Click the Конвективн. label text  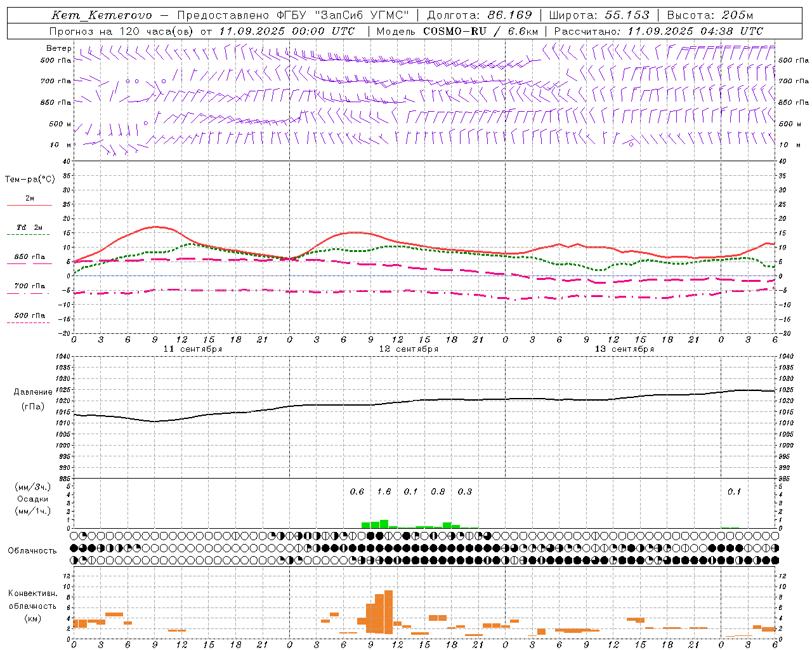click(33, 594)
